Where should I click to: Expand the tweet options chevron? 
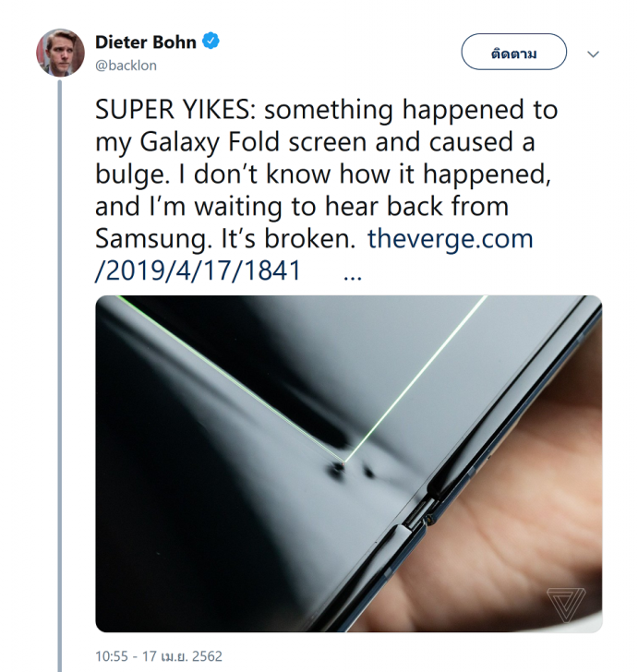[x=593, y=54]
